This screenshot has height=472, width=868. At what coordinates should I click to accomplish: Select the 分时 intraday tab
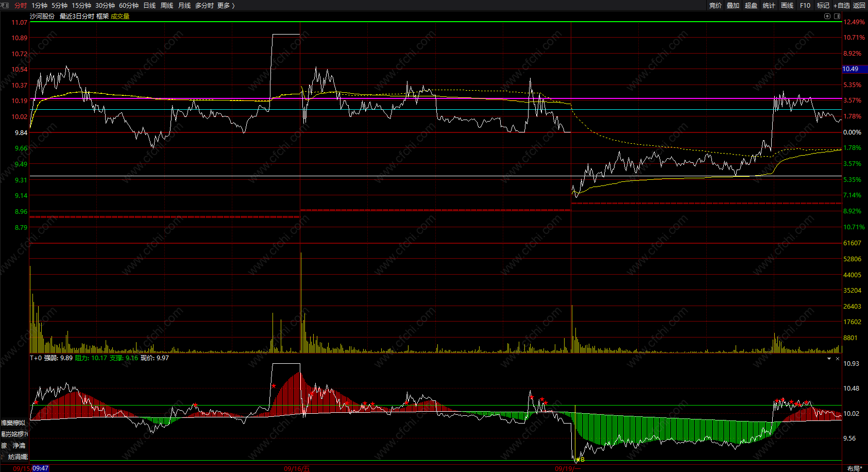click(21, 5)
